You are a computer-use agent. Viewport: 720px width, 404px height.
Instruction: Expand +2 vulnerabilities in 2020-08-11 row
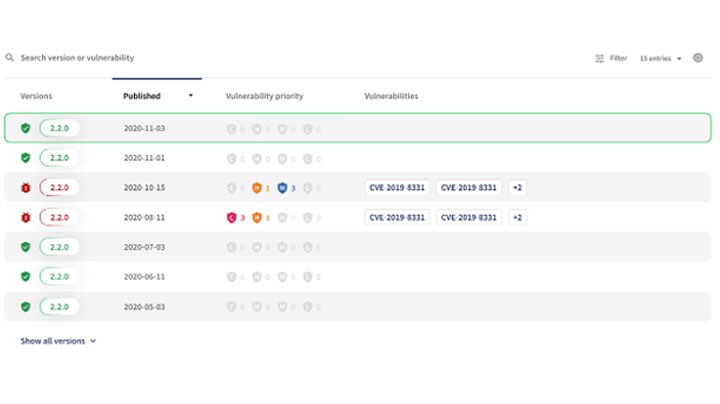pyautogui.click(x=518, y=217)
